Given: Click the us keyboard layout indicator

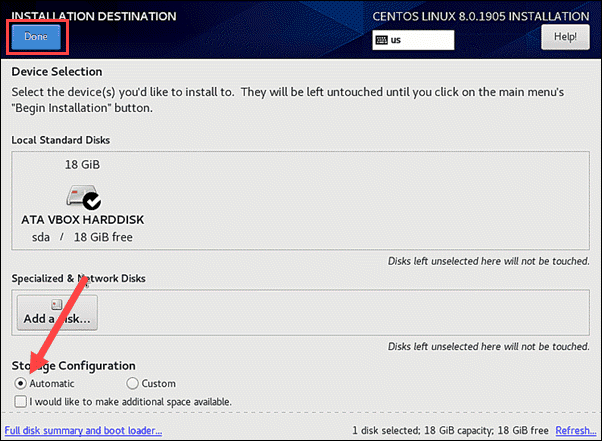Looking at the screenshot, I should pyautogui.click(x=413, y=40).
